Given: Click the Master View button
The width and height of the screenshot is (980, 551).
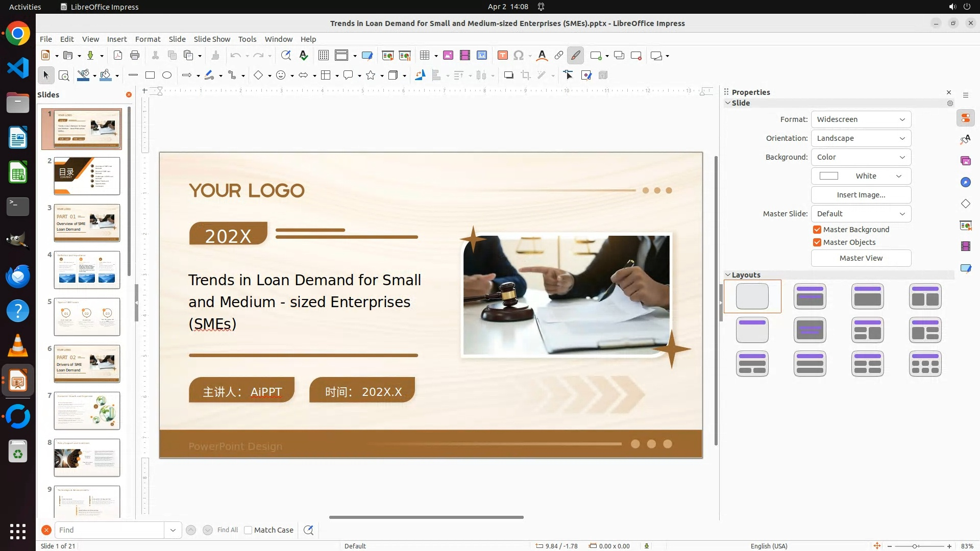Looking at the screenshot, I should (x=861, y=258).
